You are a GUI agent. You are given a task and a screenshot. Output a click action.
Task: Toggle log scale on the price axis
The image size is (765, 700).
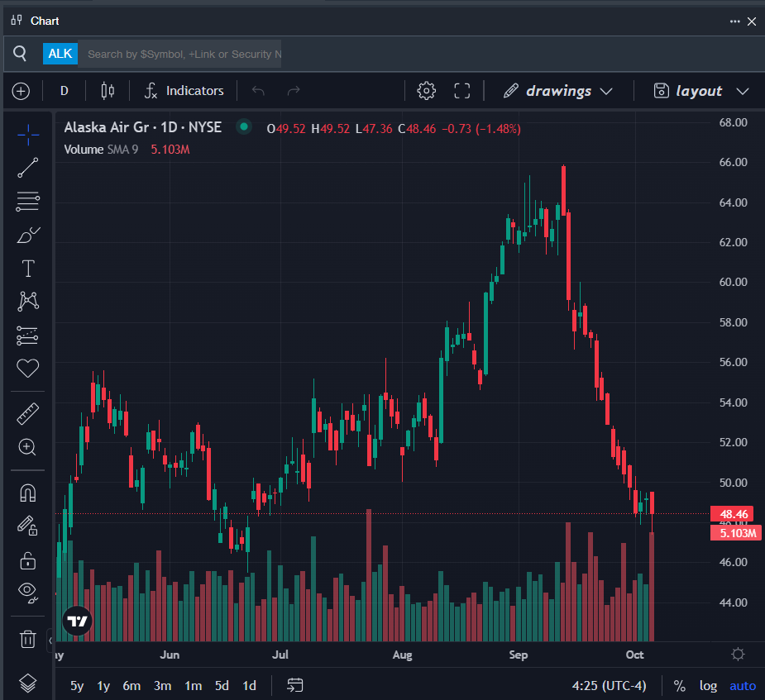708,686
